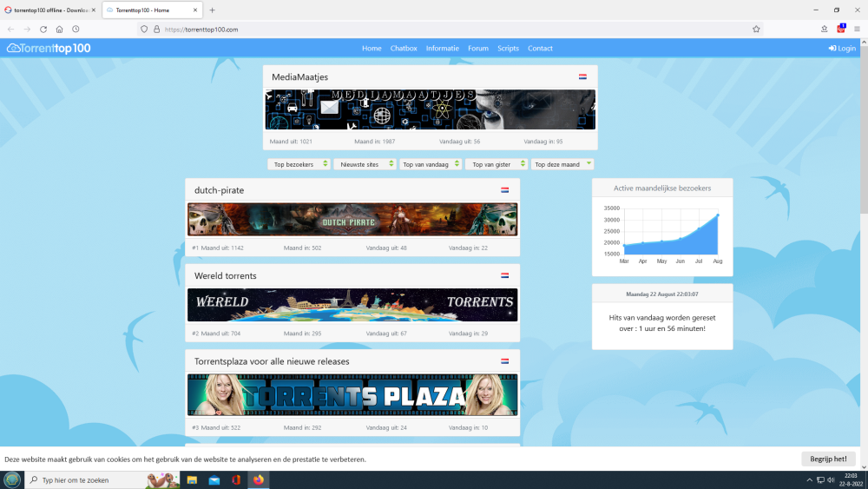
Task: Click the Login link
Action: coord(842,49)
